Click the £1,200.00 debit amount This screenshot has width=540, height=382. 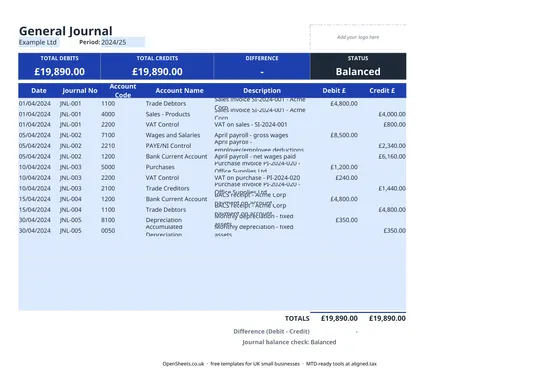pyautogui.click(x=344, y=167)
